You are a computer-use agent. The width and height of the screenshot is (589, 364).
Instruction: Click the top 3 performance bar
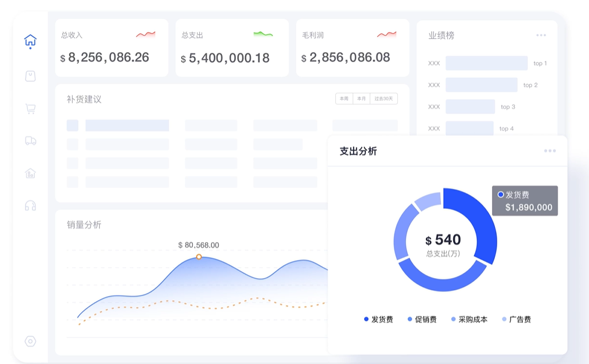pos(471,107)
